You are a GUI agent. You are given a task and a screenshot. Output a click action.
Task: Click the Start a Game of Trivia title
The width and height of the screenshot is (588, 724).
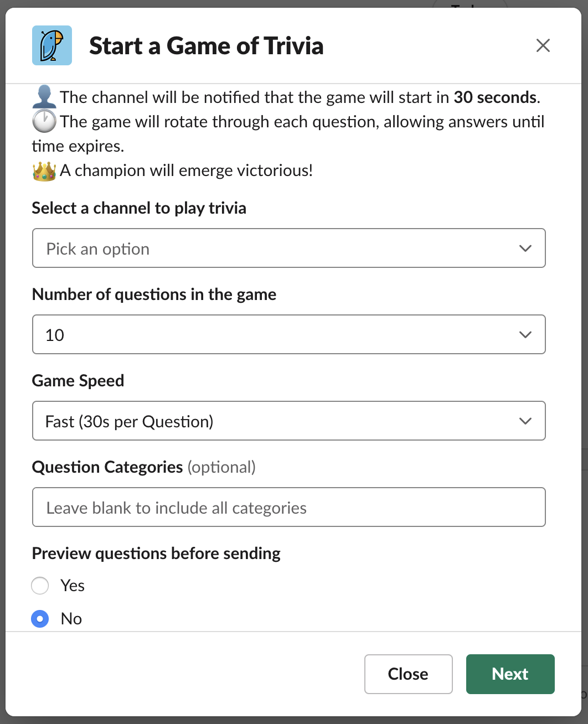coord(207,46)
